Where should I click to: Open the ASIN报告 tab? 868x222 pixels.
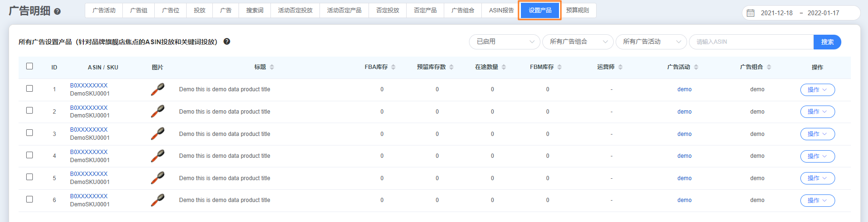501,10
